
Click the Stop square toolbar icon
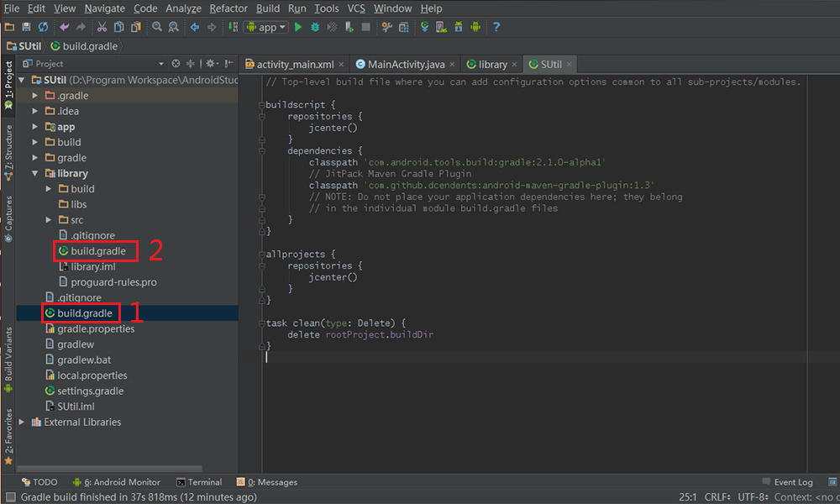tap(366, 27)
